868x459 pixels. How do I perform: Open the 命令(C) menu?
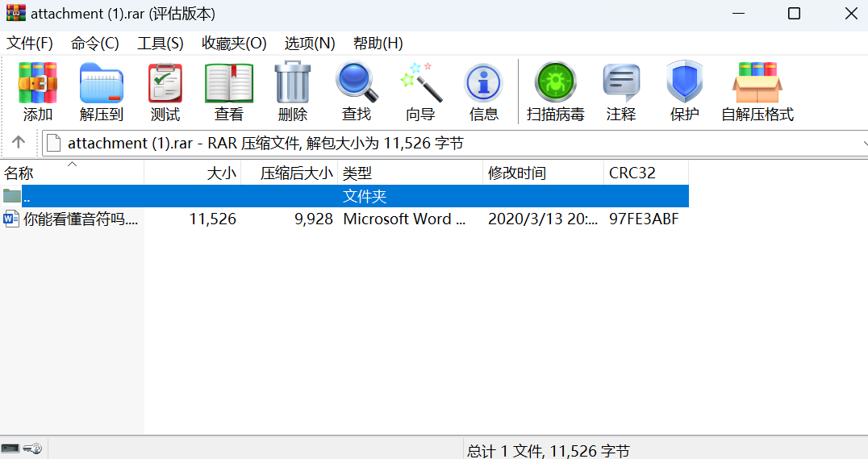click(x=94, y=44)
